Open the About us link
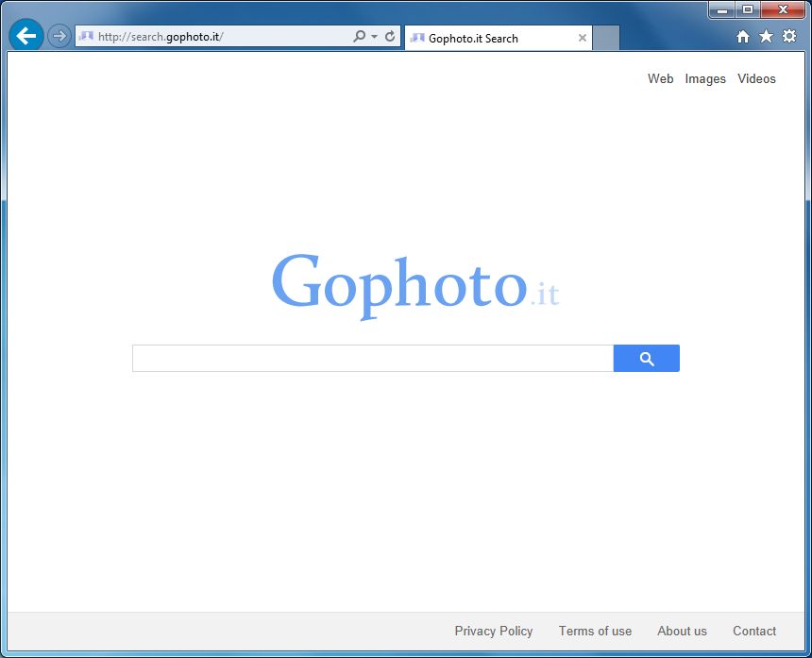The width and height of the screenshot is (812, 658). 682,631
